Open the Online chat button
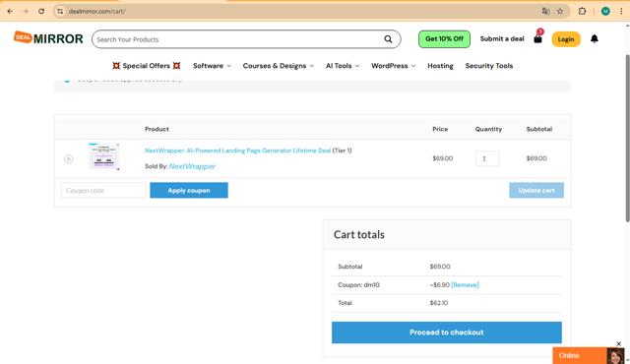 [580, 355]
